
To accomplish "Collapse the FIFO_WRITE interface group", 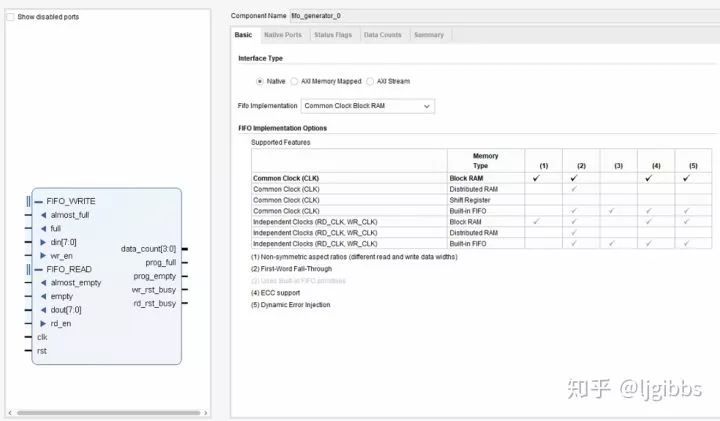I will pyautogui.click(x=39, y=200).
